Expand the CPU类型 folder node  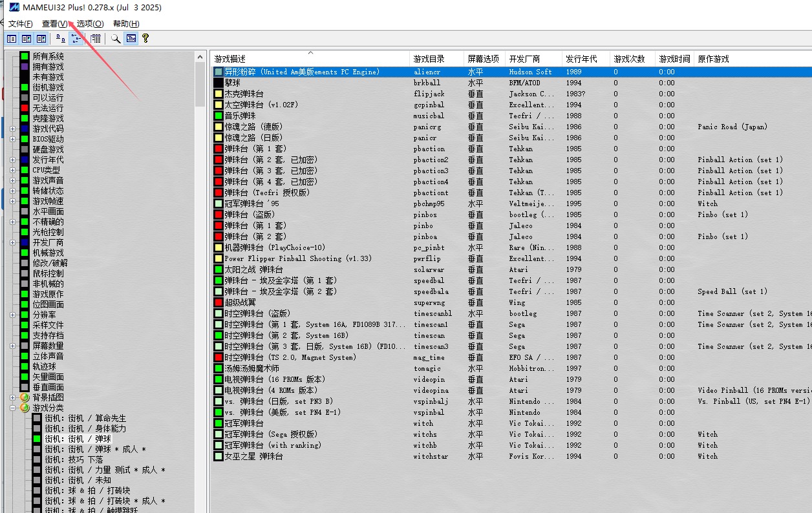[x=13, y=170]
